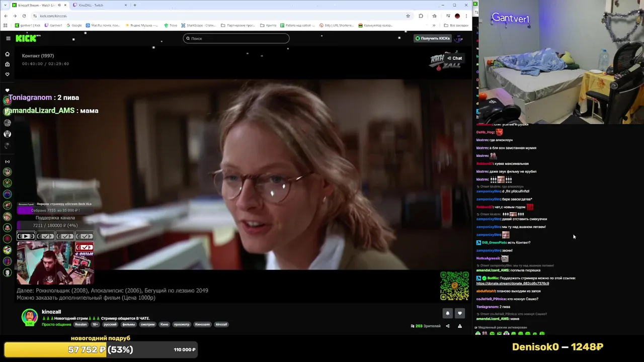Open the Browse icon in Kick sidebar

(x=7, y=64)
